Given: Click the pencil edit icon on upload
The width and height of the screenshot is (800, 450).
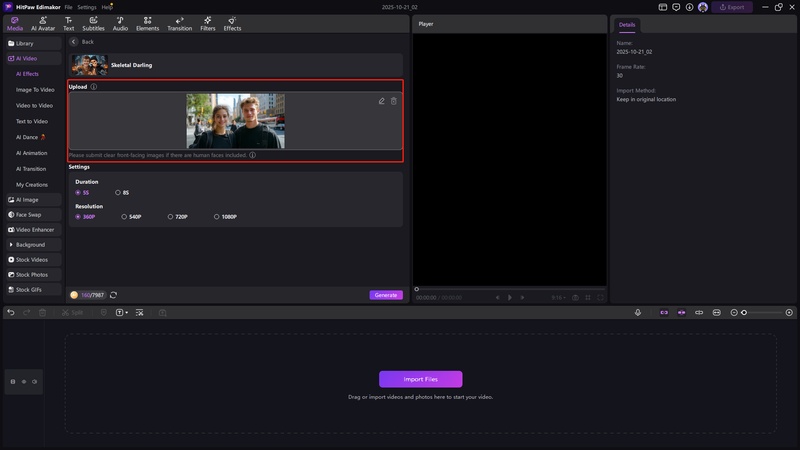Looking at the screenshot, I should (x=382, y=101).
